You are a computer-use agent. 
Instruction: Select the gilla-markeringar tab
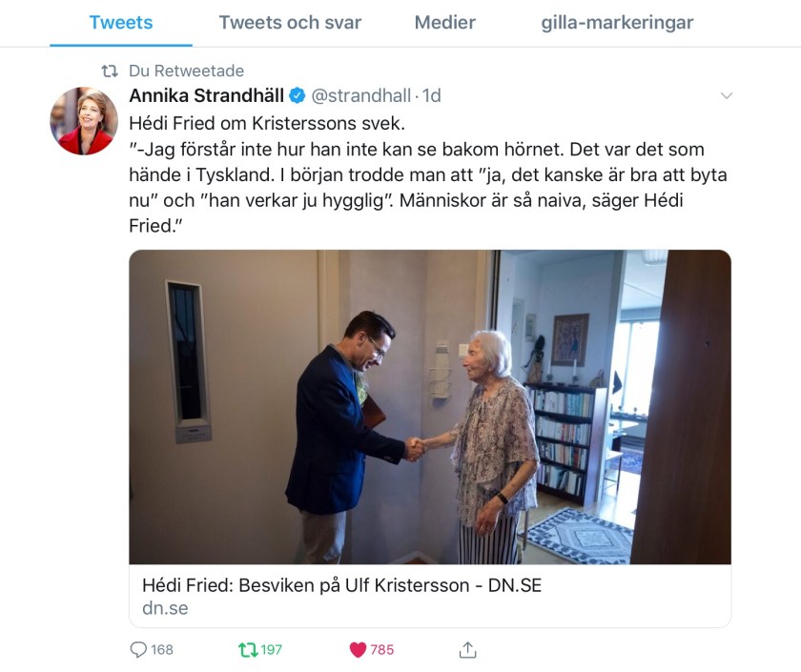pyautogui.click(x=617, y=23)
